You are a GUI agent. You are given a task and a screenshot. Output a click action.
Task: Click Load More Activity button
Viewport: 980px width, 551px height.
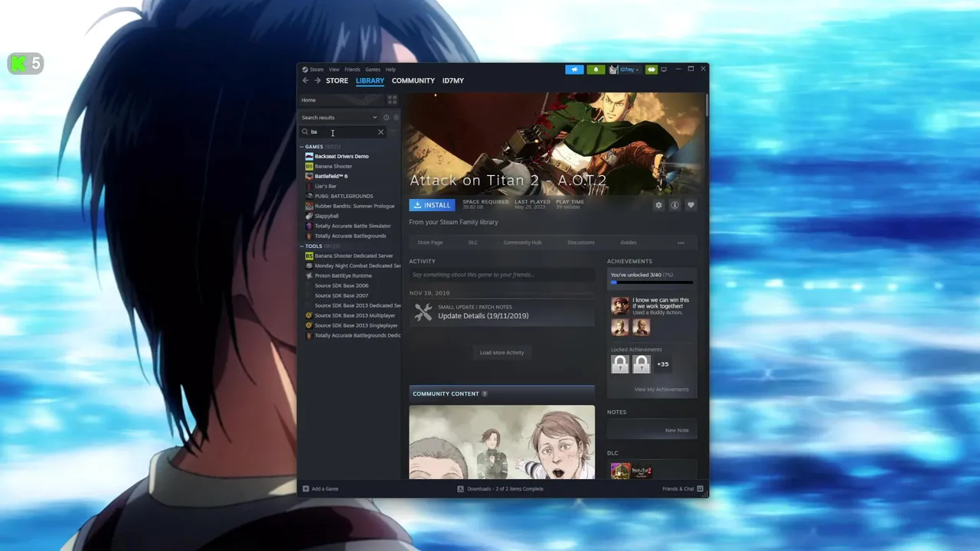click(x=501, y=353)
